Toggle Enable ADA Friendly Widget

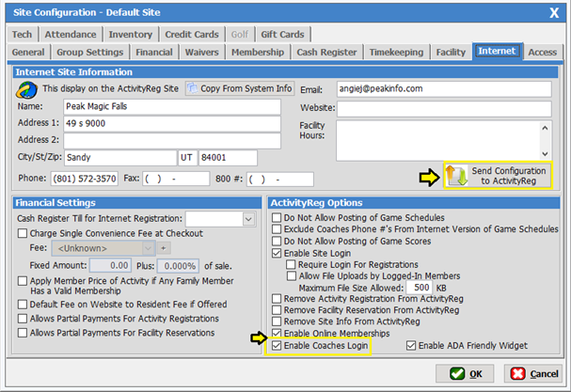[413, 346]
